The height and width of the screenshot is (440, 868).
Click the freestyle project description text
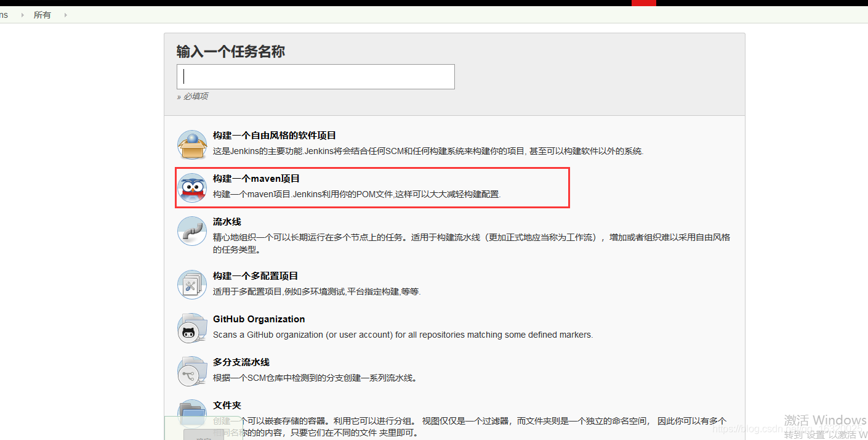[x=428, y=151]
